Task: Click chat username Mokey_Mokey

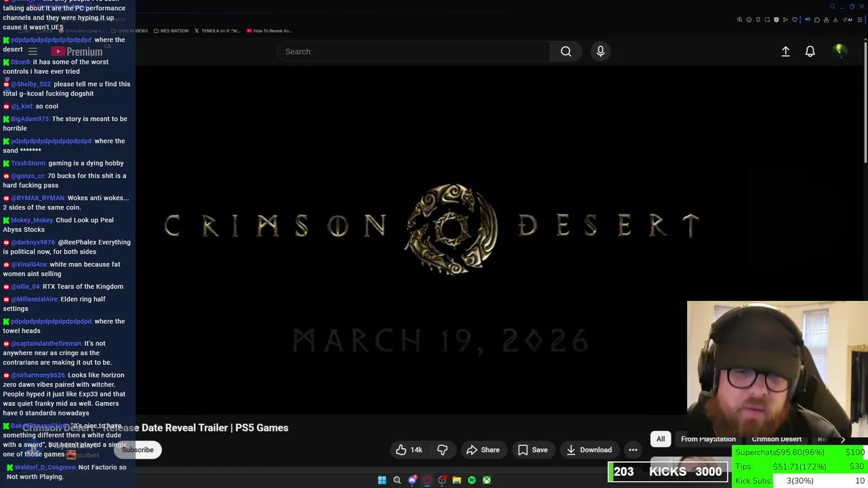Action: coord(32,220)
